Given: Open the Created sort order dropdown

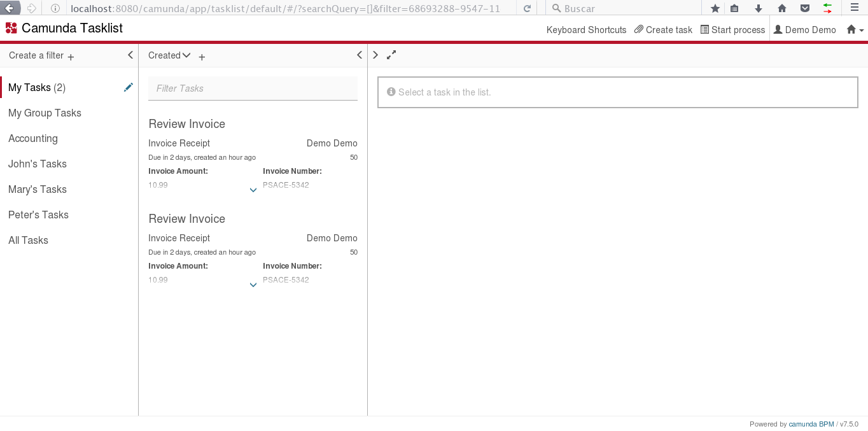Looking at the screenshot, I should pos(169,55).
